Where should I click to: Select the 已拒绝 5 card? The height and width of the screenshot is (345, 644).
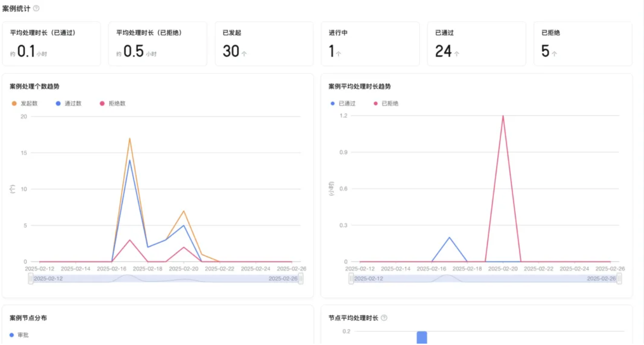[583, 44]
